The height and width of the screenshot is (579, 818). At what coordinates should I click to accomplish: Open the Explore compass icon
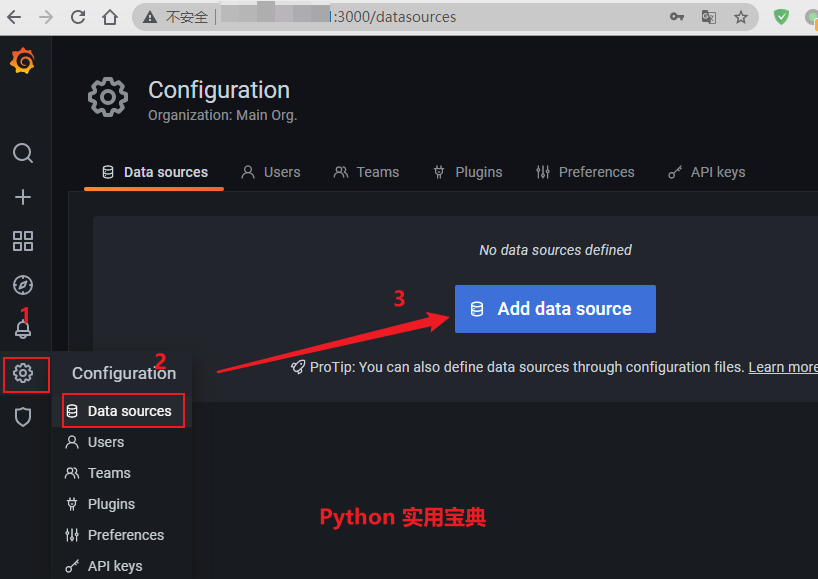(x=22, y=285)
